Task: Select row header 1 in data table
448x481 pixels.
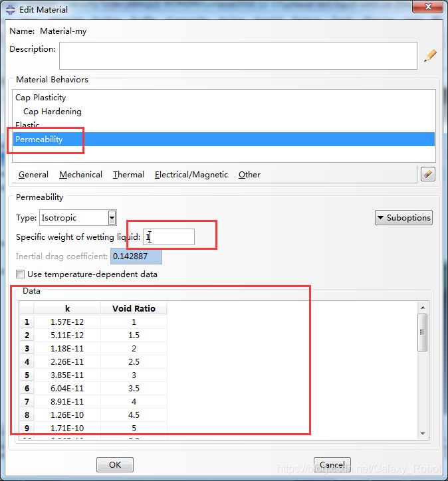Action: click(x=27, y=322)
